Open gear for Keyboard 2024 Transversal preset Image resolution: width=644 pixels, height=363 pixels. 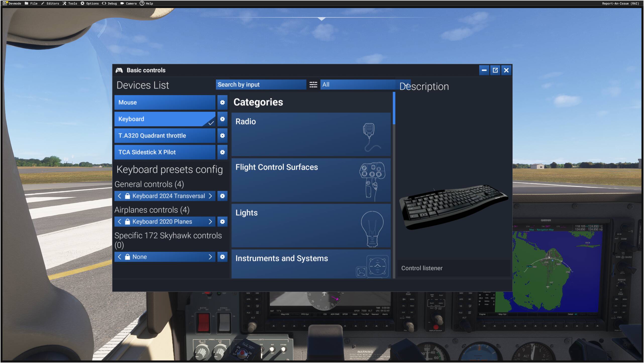[x=222, y=196]
